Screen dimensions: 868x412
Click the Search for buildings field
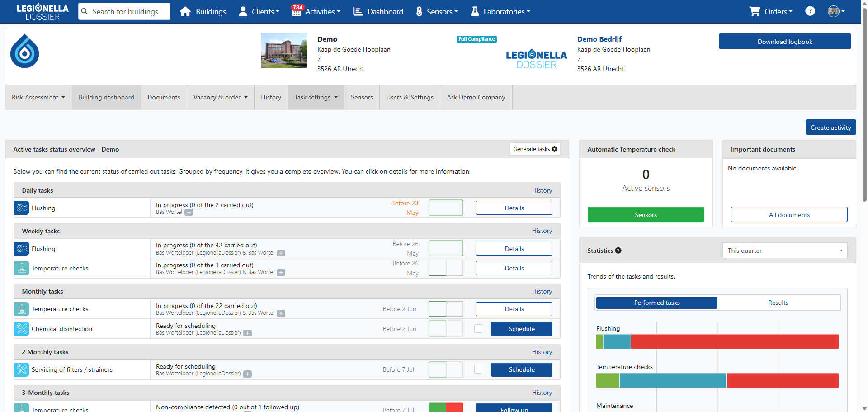coord(124,11)
